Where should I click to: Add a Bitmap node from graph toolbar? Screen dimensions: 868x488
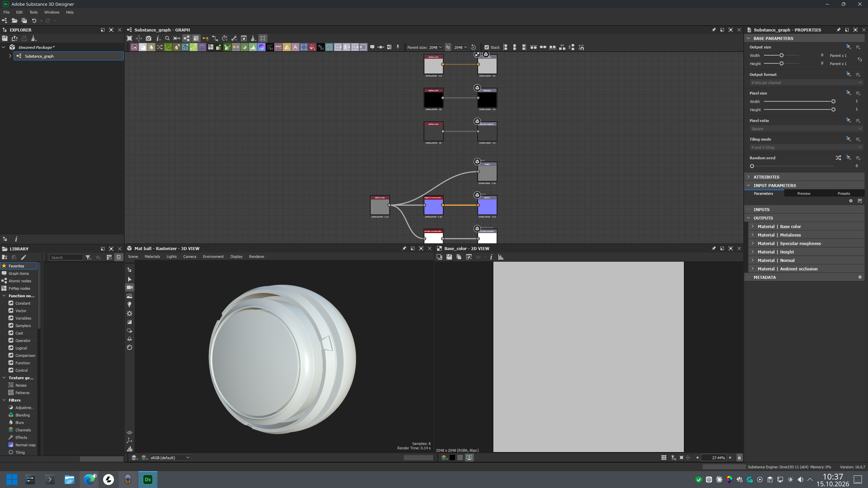click(x=134, y=47)
